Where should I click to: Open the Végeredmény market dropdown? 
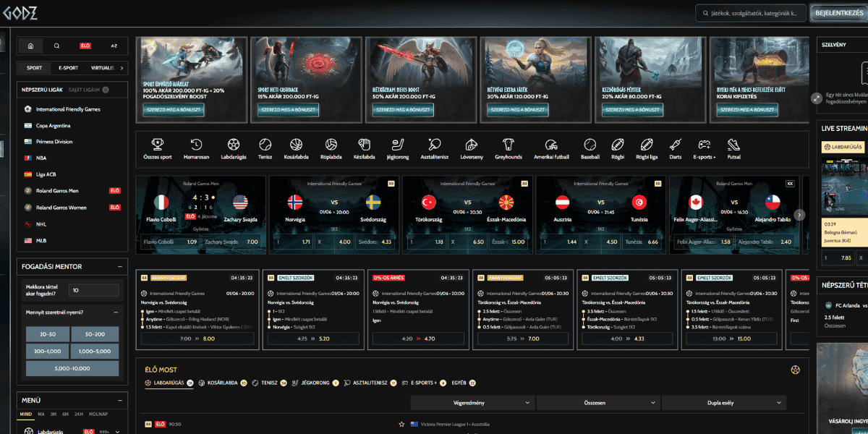click(473, 403)
